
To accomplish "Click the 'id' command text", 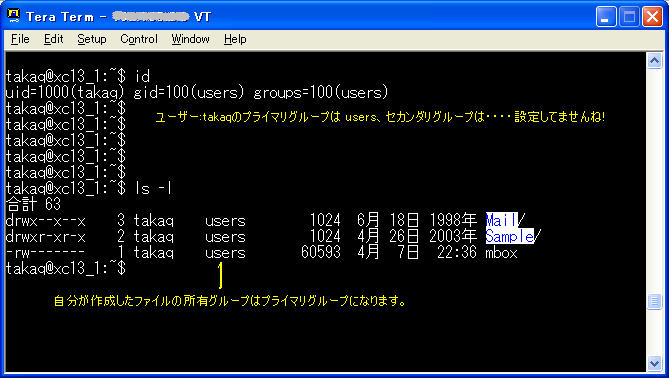I will pos(143,76).
